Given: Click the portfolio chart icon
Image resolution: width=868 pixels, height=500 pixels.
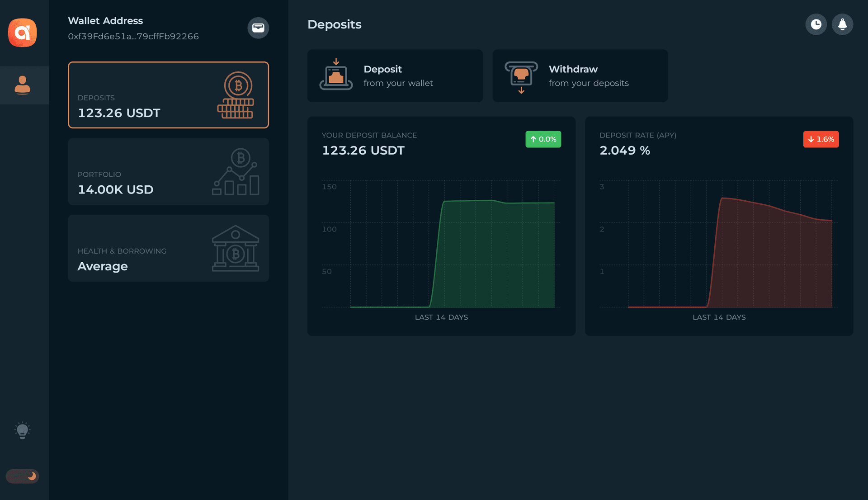Looking at the screenshot, I should pos(236,172).
